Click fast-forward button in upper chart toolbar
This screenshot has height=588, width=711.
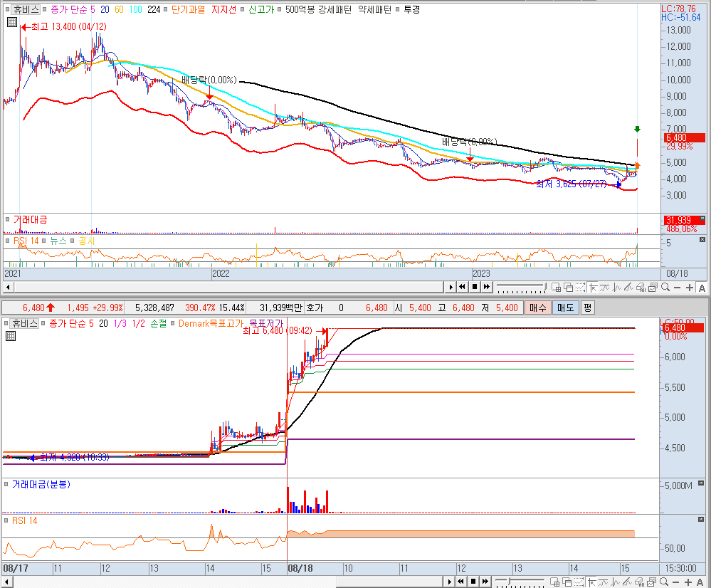coord(487,287)
